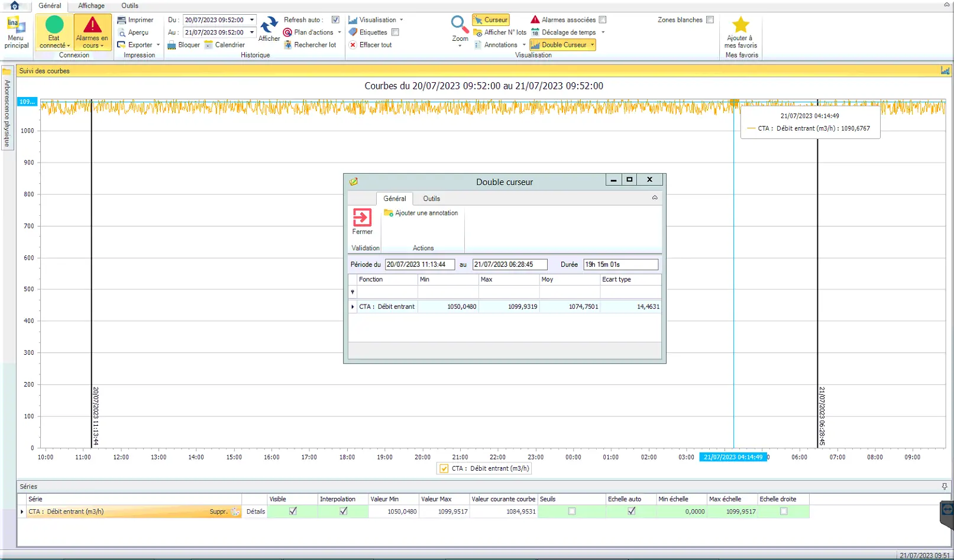The image size is (954, 560).
Task: Expand Décalage de temps dropdown arrow
Action: (x=603, y=33)
